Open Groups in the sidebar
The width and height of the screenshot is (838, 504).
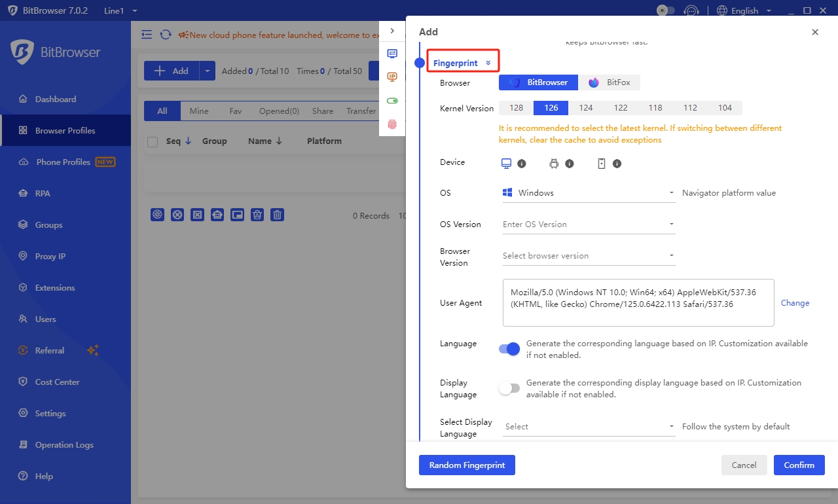pos(48,225)
